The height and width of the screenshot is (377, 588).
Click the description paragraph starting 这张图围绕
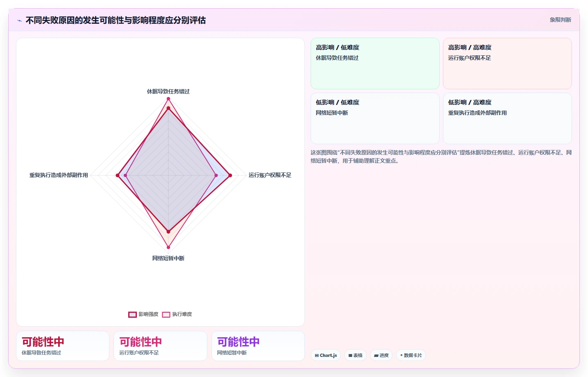tap(441, 157)
